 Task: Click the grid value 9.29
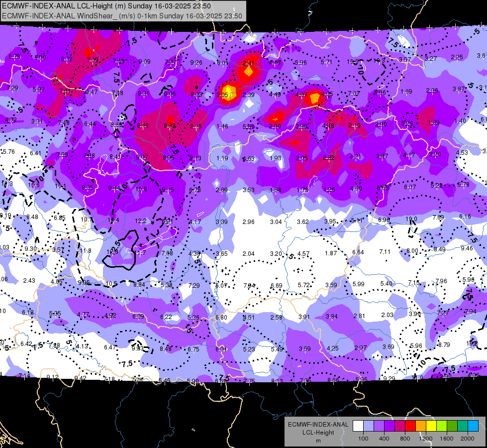(389, 378)
